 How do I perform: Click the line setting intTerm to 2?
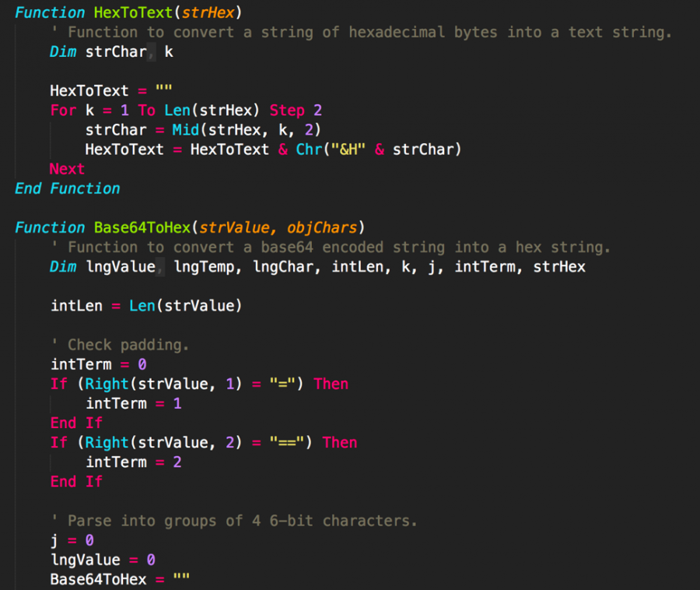pyautogui.click(x=132, y=462)
